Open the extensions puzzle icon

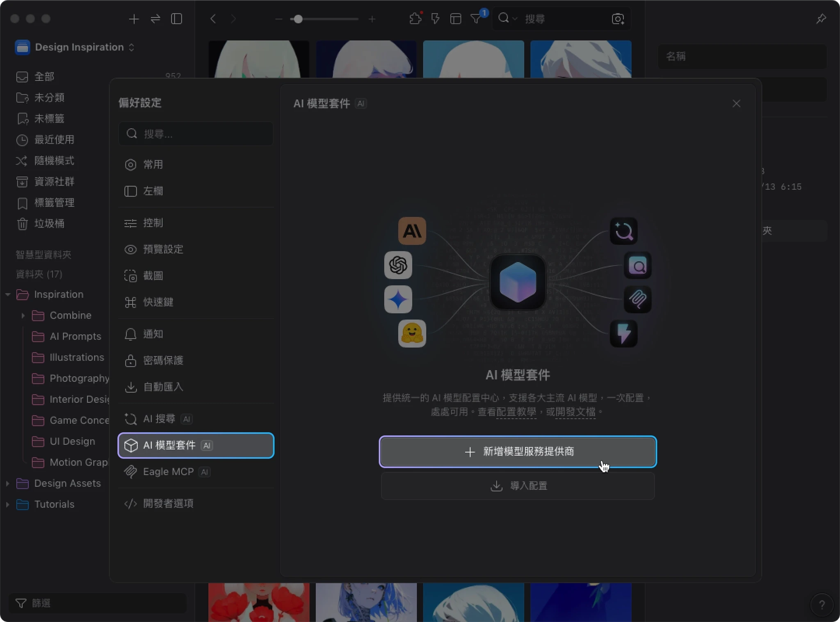[415, 19]
